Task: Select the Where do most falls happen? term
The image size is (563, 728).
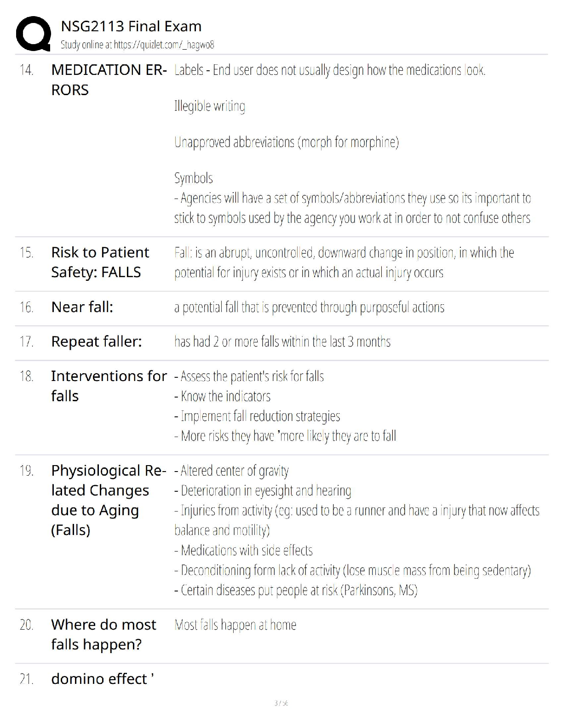Action: click(103, 634)
